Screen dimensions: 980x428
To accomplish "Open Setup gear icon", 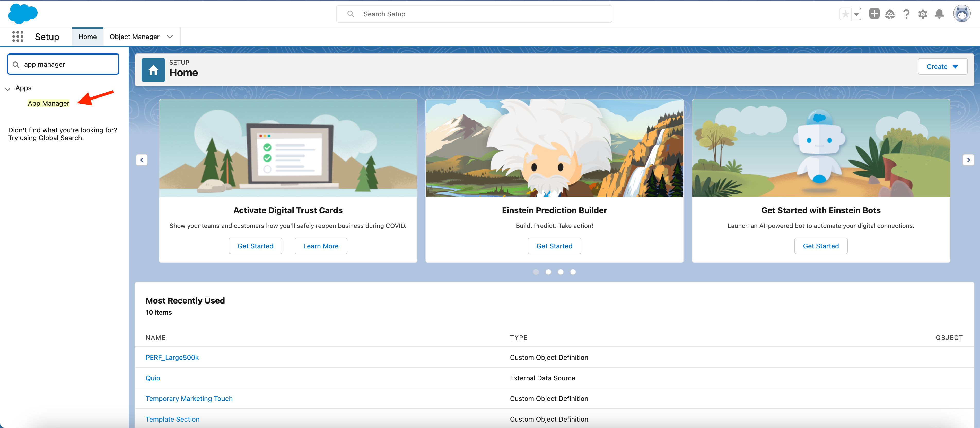I will tap(923, 14).
